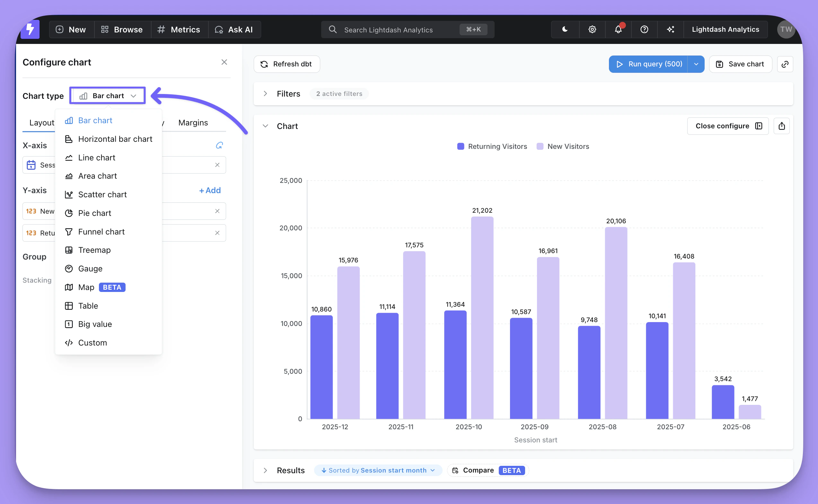
Task: Open Sorted by Session start month dropdown
Action: pos(378,470)
